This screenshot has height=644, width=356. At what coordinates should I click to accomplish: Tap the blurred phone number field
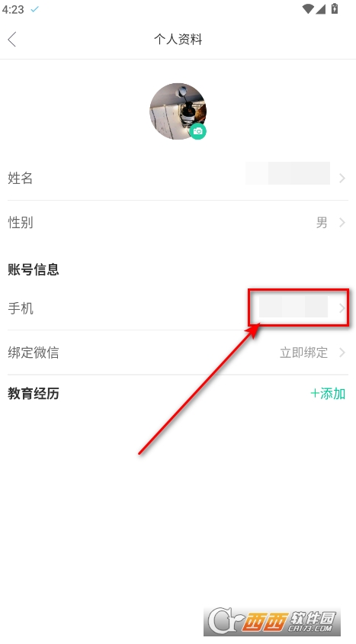293,308
